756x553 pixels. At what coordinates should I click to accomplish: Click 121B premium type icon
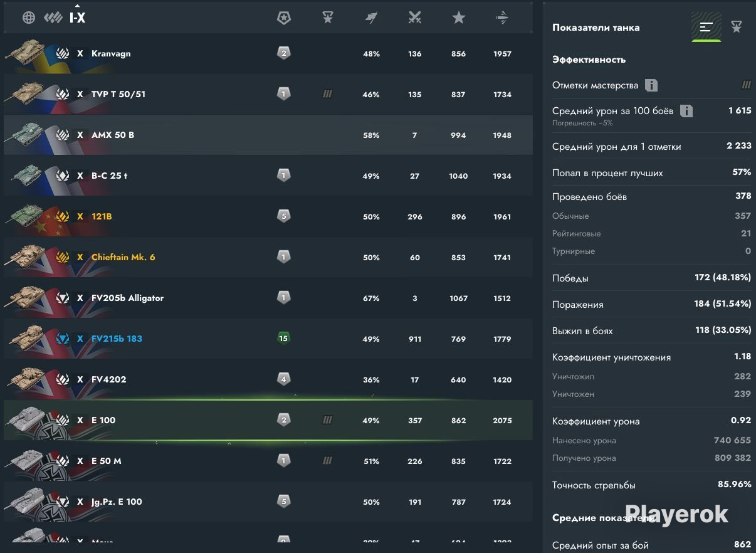pos(63,216)
